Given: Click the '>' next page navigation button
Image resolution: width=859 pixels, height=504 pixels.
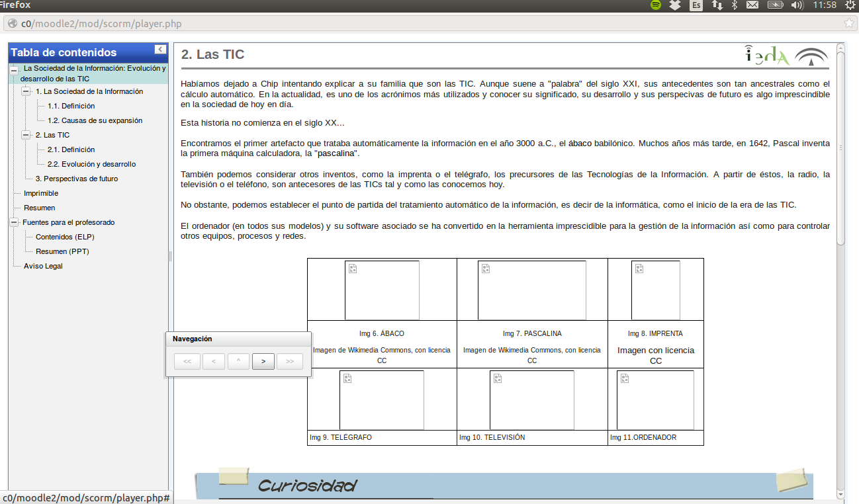Looking at the screenshot, I should tap(263, 361).
